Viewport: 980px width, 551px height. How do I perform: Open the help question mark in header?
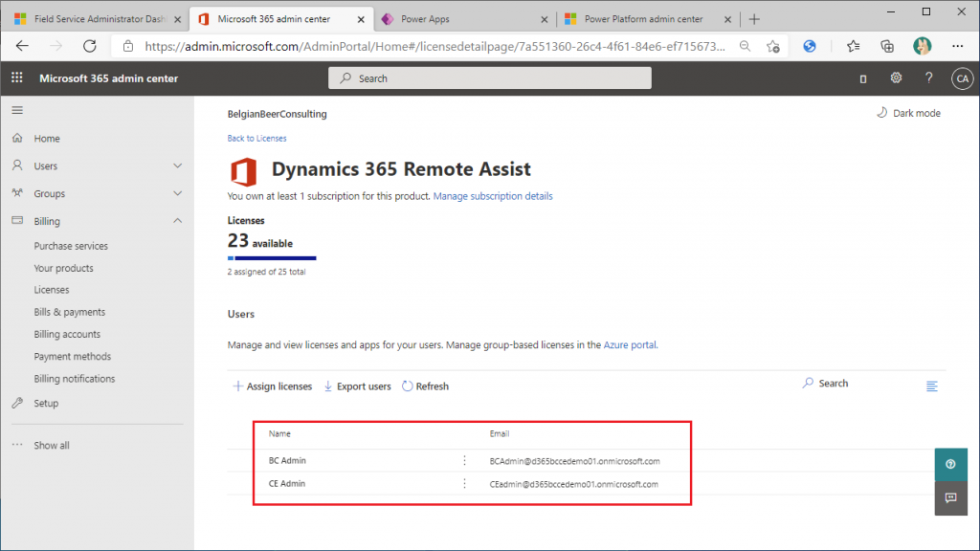click(x=928, y=78)
